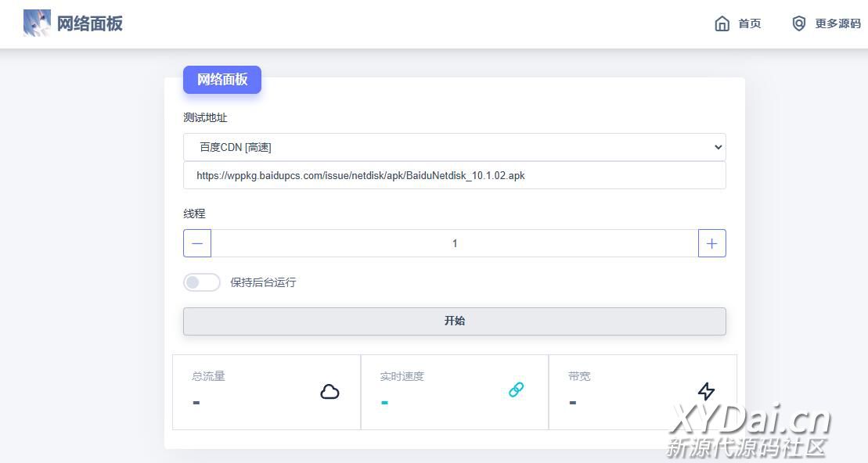This screenshot has width=868, height=463.
Task: Open the 更多源码 menu item
Action: (x=837, y=24)
